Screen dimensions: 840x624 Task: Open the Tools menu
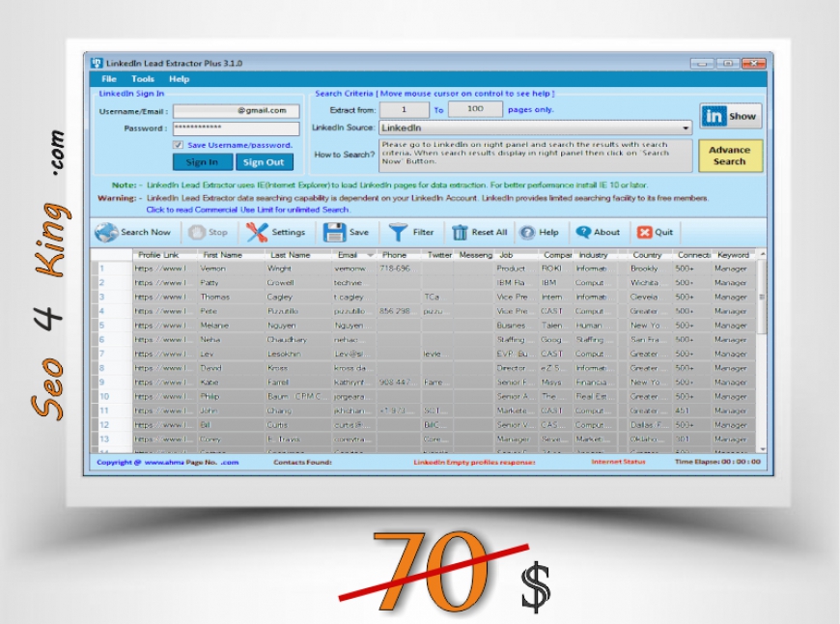tap(143, 79)
